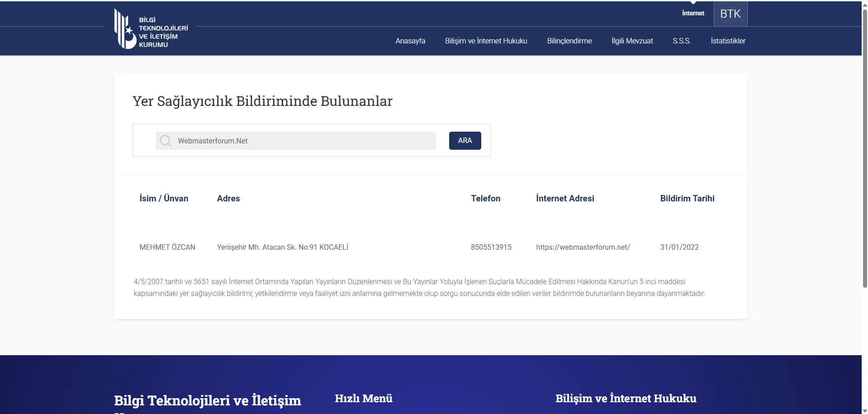Open İlgili Mevzuat menu item
The width and height of the screenshot is (868, 414).
[632, 41]
